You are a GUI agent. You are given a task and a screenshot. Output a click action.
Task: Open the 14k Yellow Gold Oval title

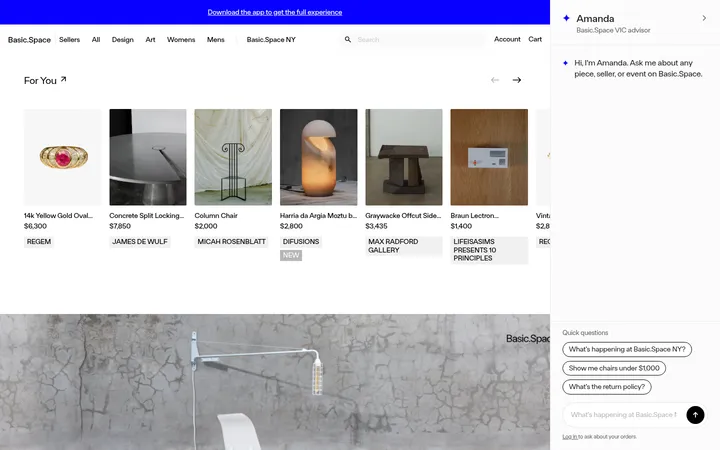58,215
